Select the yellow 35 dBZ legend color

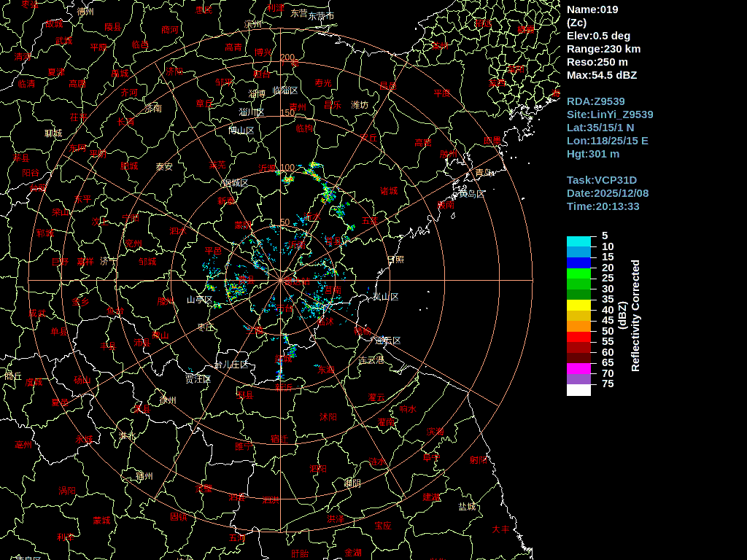point(578,305)
